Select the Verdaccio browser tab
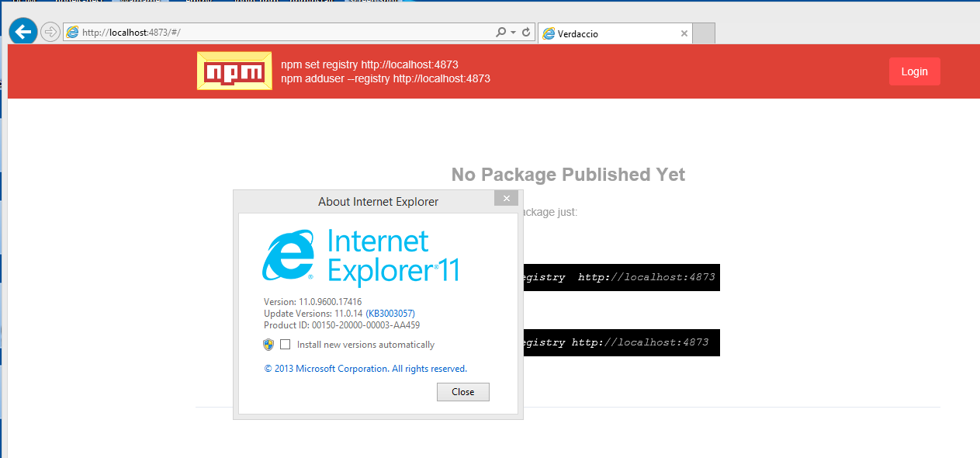 pyautogui.click(x=614, y=33)
